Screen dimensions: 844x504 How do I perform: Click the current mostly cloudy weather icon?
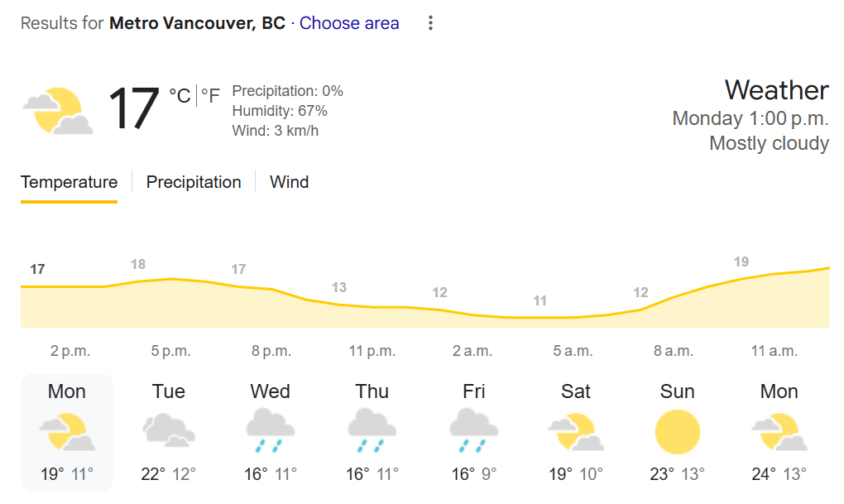58,110
